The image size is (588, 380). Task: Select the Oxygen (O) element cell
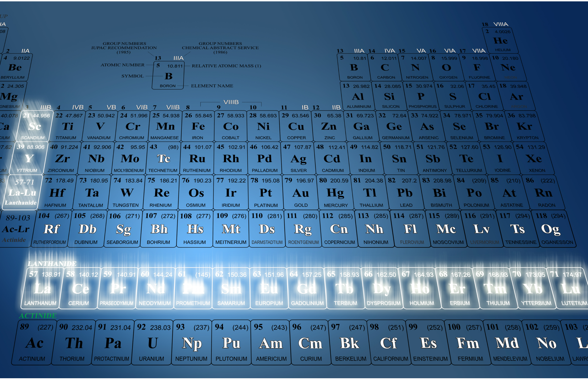(x=446, y=67)
